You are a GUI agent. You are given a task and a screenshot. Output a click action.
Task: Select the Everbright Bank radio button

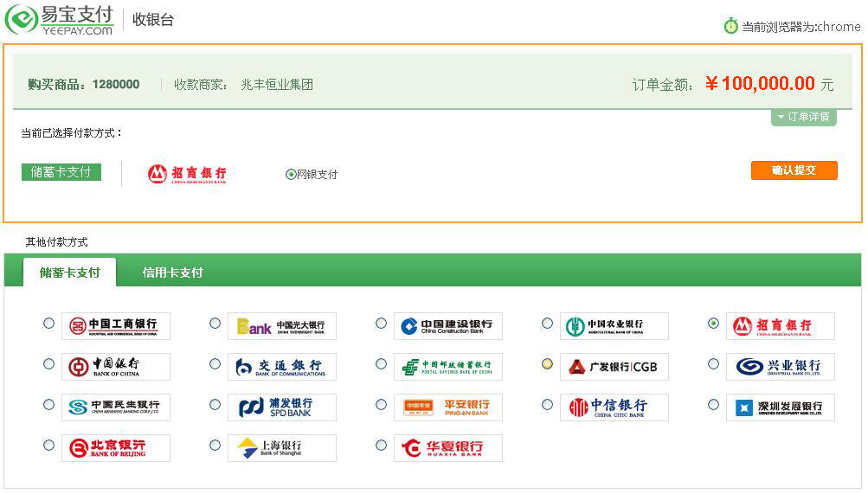click(215, 323)
